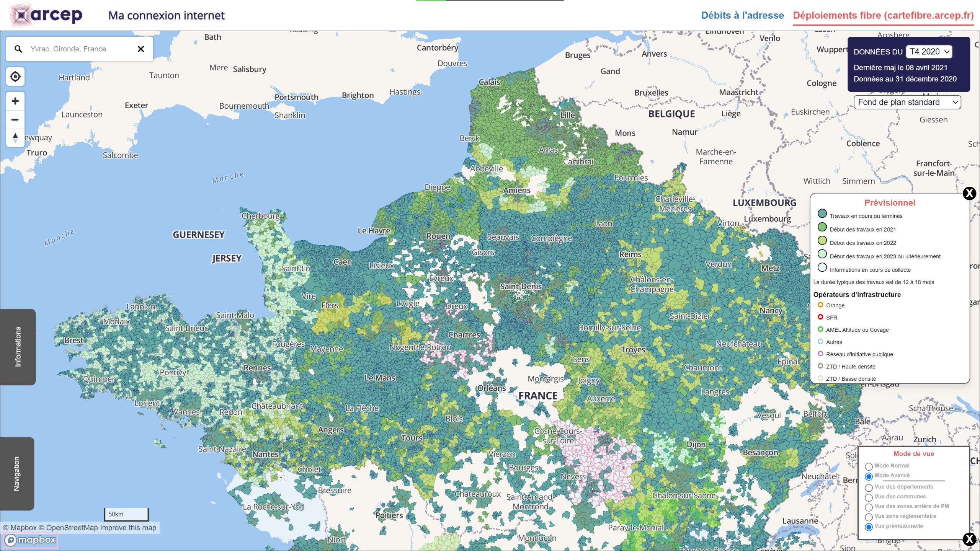Reset map bearing with compass button

click(x=15, y=138)
